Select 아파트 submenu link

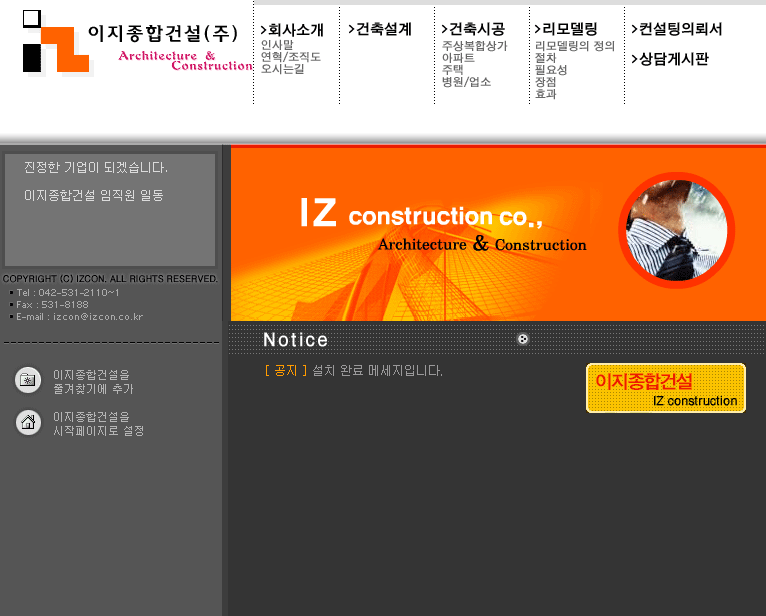click(458, 58)
